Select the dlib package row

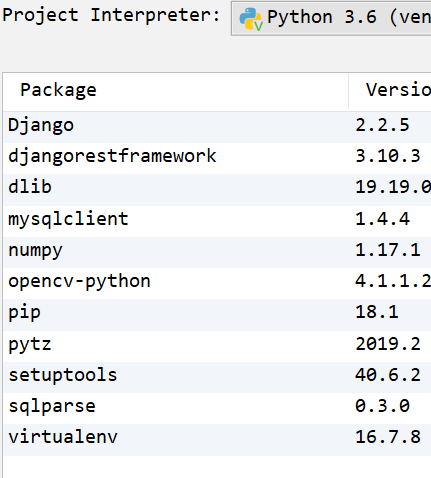coord(217,190)
